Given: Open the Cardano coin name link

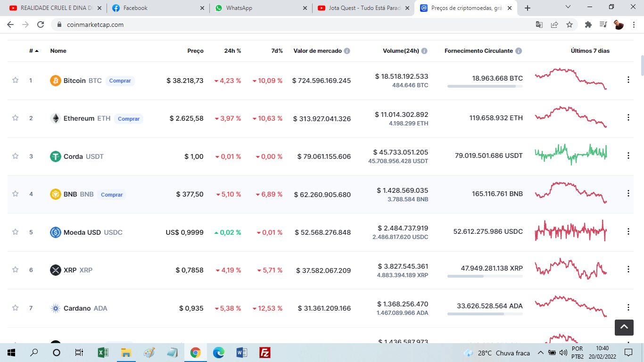Looking at the screenshot, I should 77,308.
